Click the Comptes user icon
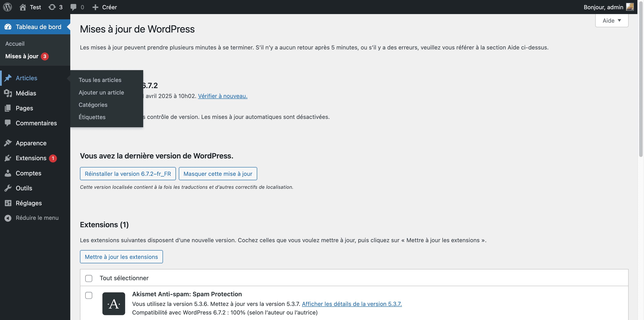Screen dimensions: 644x320 click(x=8, y=173)
